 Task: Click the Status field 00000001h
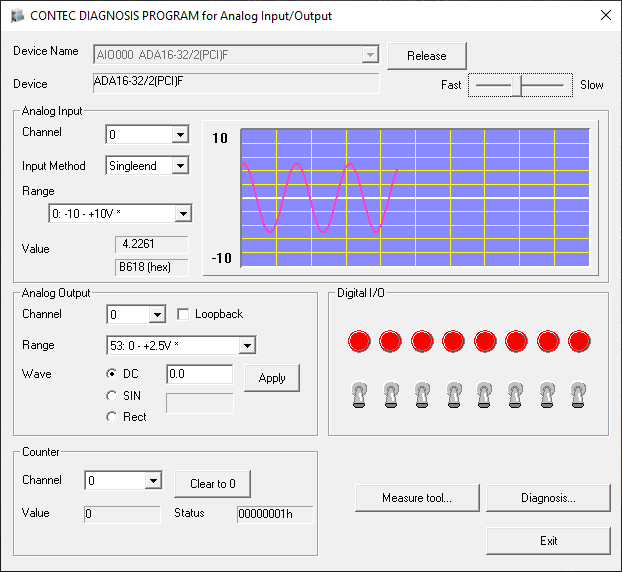(275, 514)
